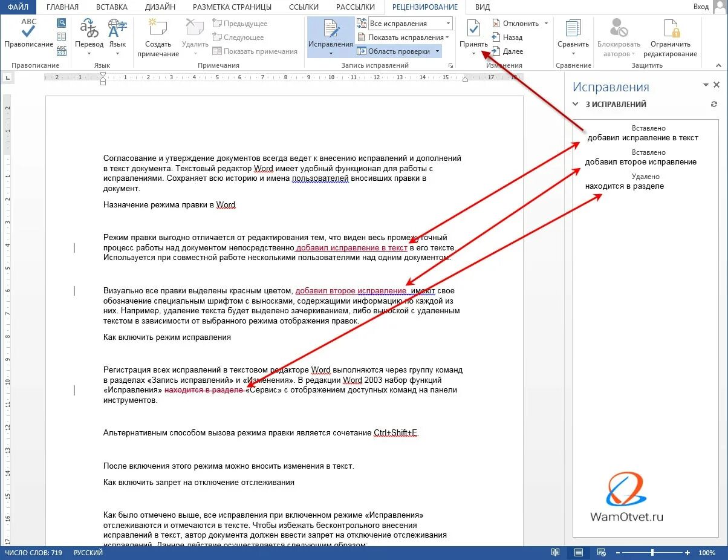Switch to the ДИЗАЙН tab
The image size is (728, 560).
click(160, 7)
